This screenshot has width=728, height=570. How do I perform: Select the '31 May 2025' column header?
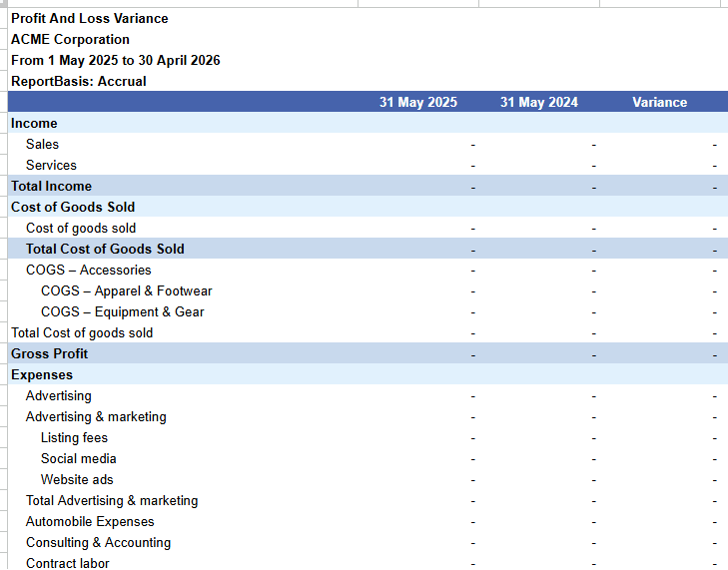point(418,102)
